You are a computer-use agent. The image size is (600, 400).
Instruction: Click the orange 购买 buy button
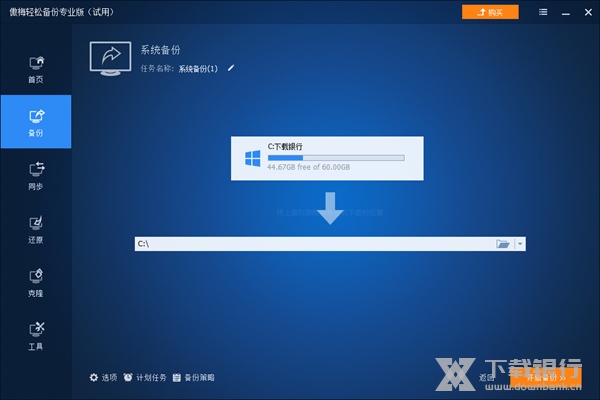(490, 12)
